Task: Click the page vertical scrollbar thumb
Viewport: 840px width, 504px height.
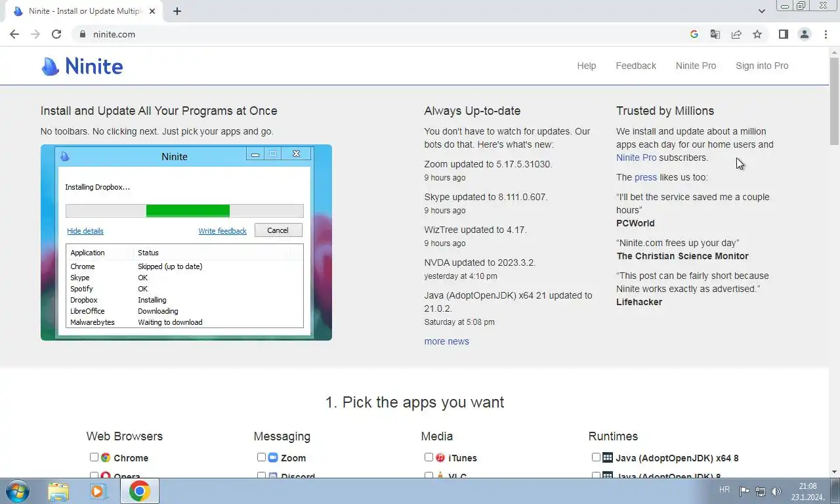Action: pyautogui.click(x=834, y=100)
